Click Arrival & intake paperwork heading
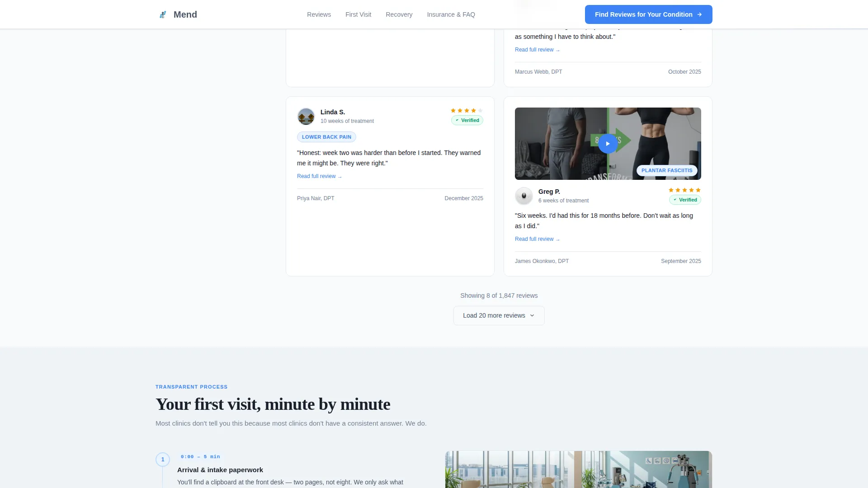The height and width of the screenshot is (488, 868). (x=220, y=470)
